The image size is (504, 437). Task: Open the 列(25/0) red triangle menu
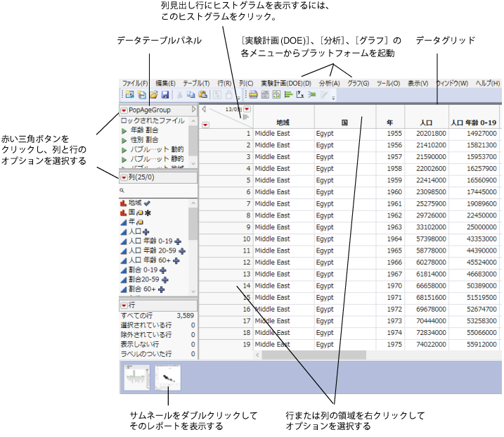pyautogui.click(x=124, y=177)
